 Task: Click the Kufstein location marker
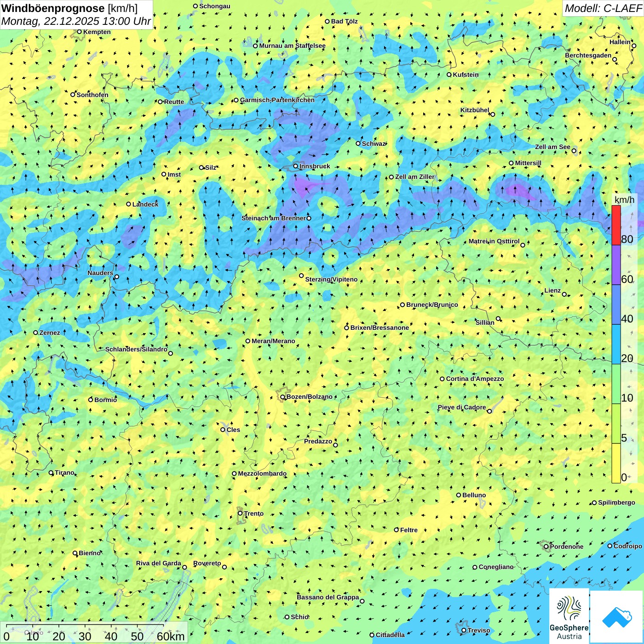pyautogui.click(x=449, y=75)
